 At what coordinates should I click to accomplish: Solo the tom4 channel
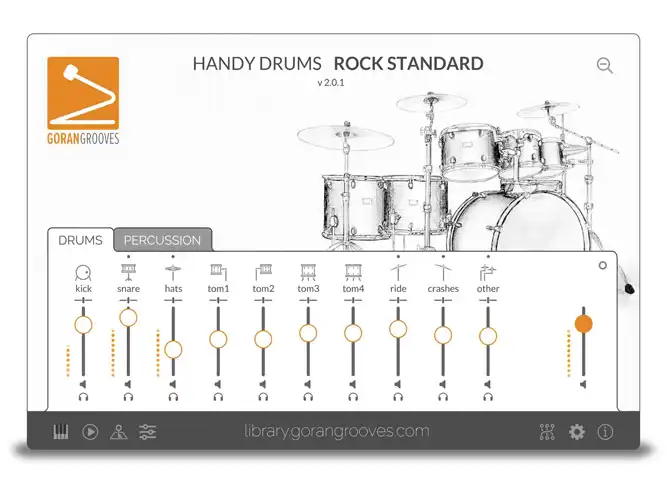[353, 397]
